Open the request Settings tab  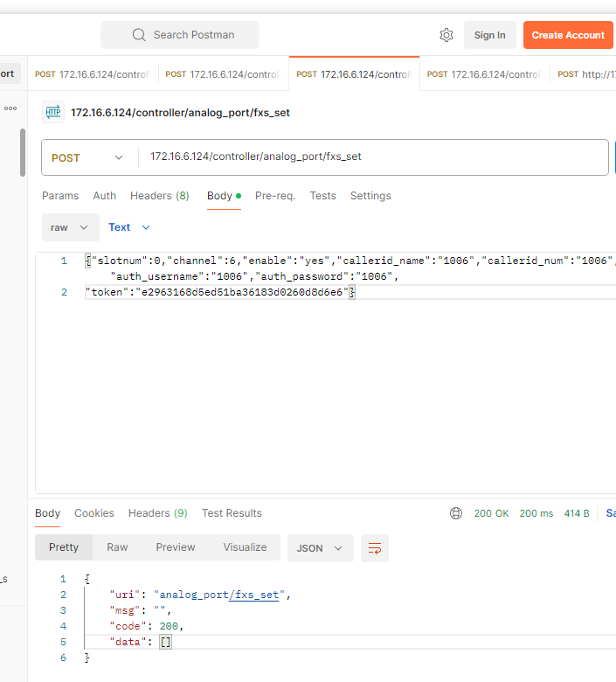(370, 196)
